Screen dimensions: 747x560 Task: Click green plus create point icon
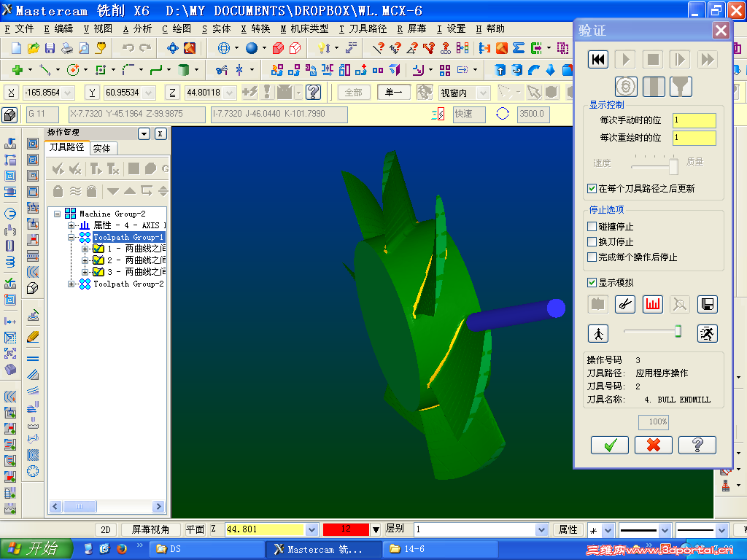[18, 70]
